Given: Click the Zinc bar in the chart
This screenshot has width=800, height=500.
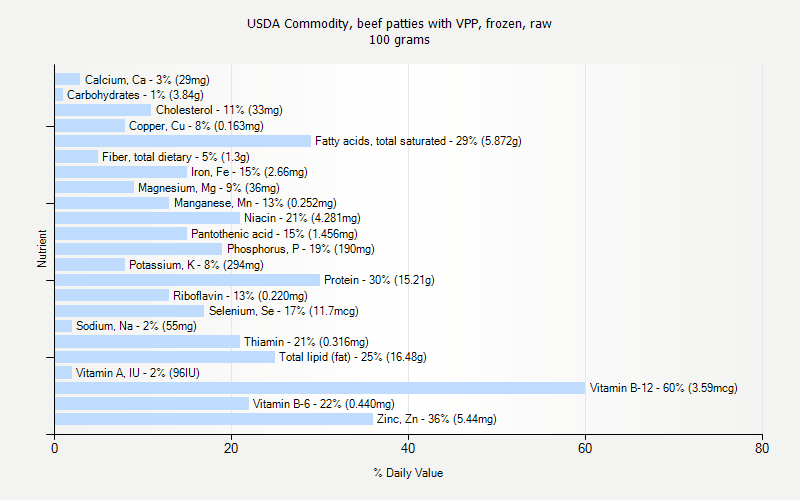Looking at the screenshot, I should (x=214, y=419).
